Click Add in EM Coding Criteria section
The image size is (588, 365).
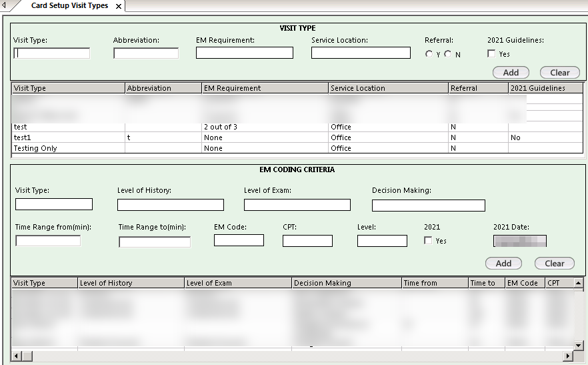[503, 263]
